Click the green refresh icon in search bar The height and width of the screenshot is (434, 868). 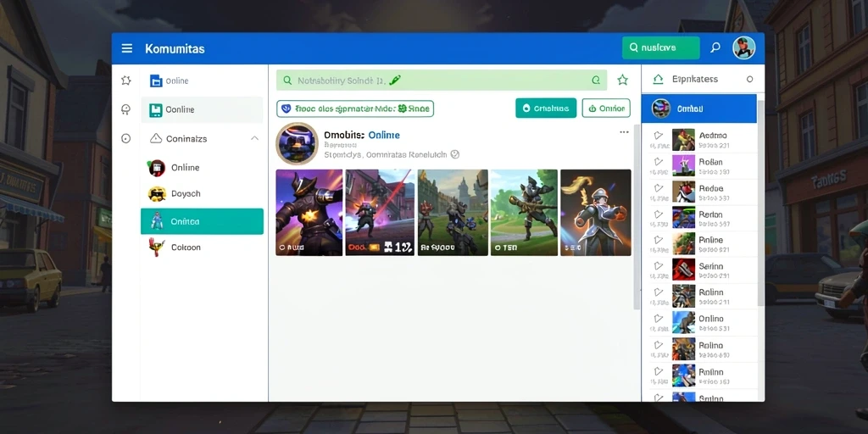(x=596, y=81)
